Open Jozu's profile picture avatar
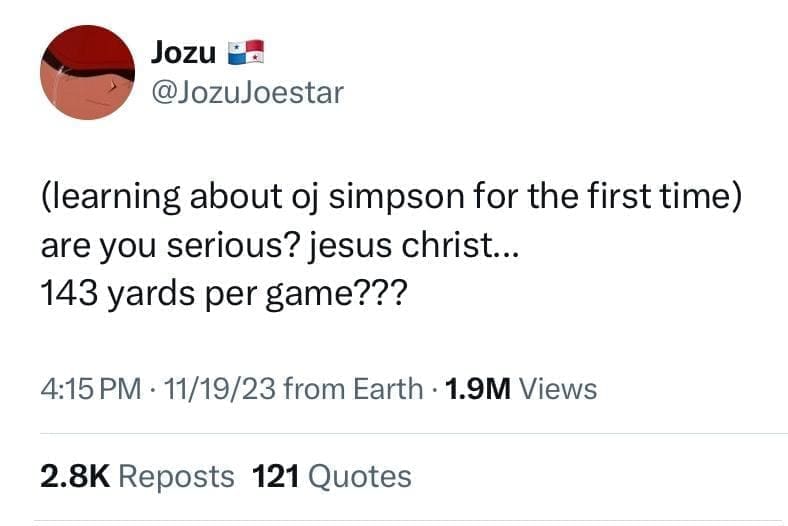 coord(87,73)
